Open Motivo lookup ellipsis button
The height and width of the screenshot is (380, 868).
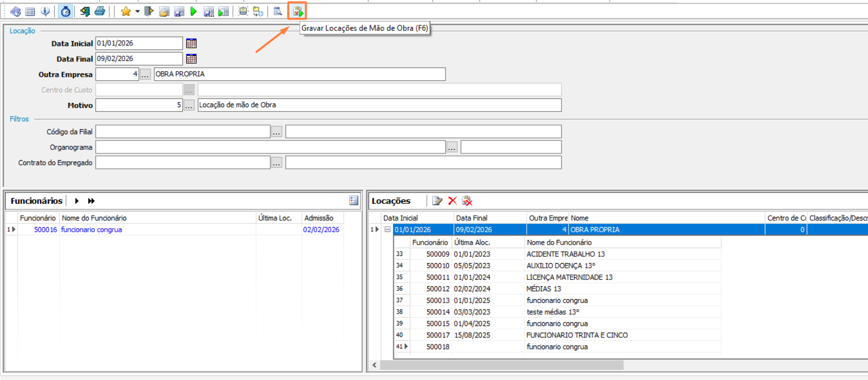(189, 106)
